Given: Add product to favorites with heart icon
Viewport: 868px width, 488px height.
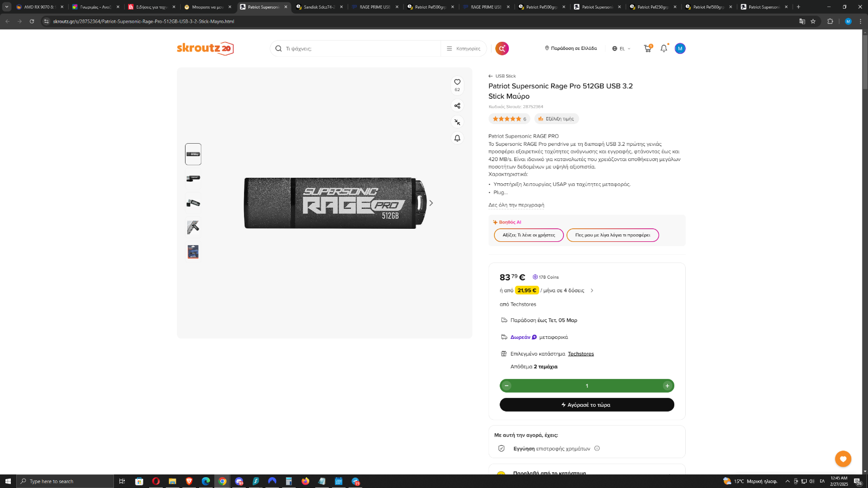Looking at the screenshot, I should 457,82.
